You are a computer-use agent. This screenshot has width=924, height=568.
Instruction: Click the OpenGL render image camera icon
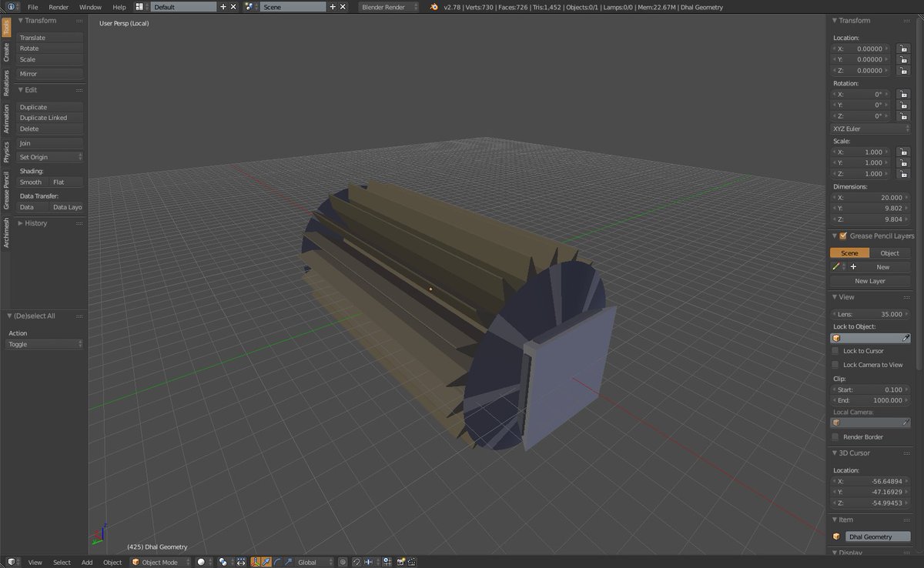pos(400,562)
